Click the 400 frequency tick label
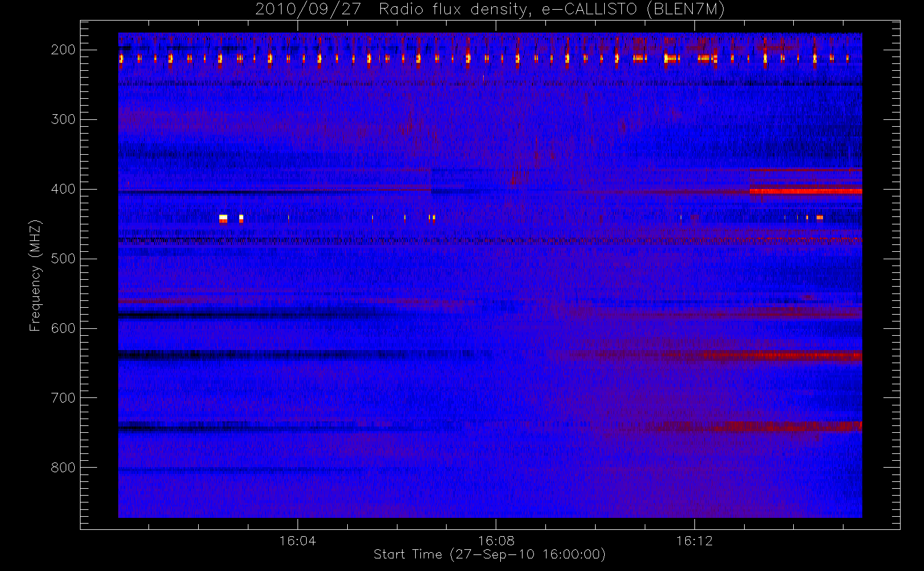Screen dimensions: 924x571 click(63, 189)
